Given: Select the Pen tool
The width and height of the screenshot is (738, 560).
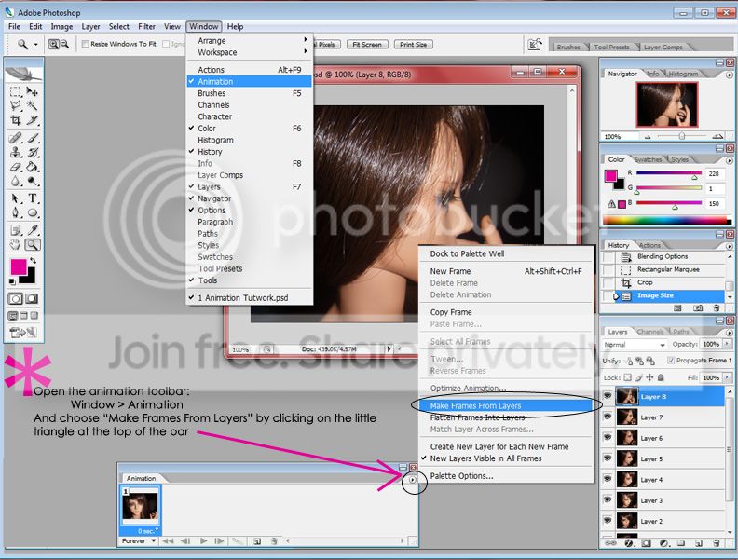Looking at the screenshot, I should pyautogui.click(x=16, y=212).
